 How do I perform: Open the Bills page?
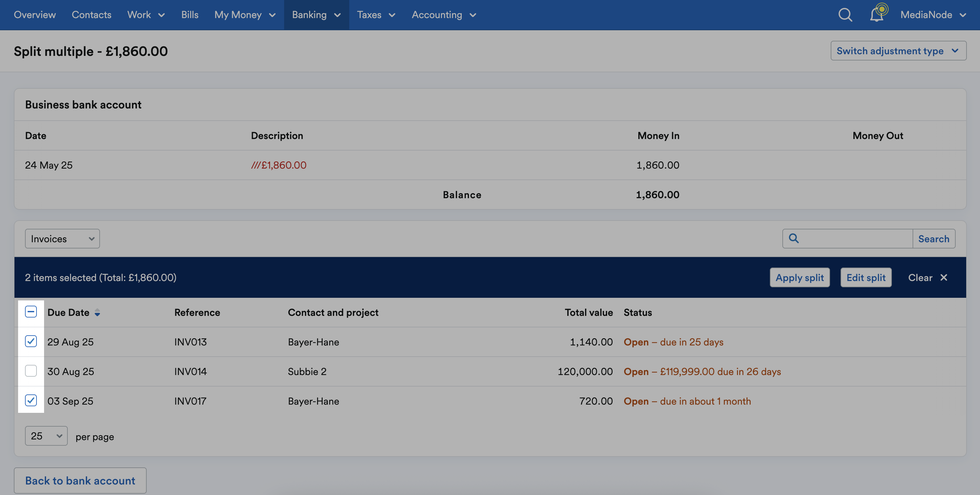[x=189, y=15]
